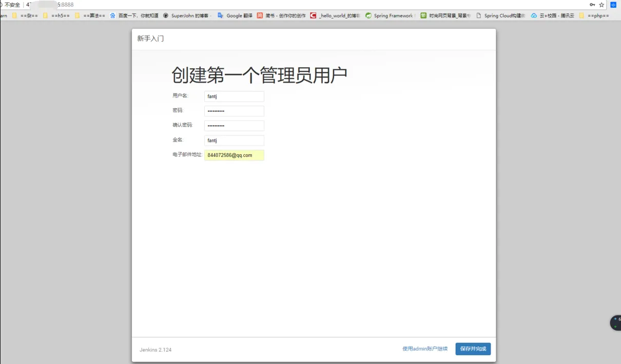Open the Jianshu 简书 bookmark

281,16
